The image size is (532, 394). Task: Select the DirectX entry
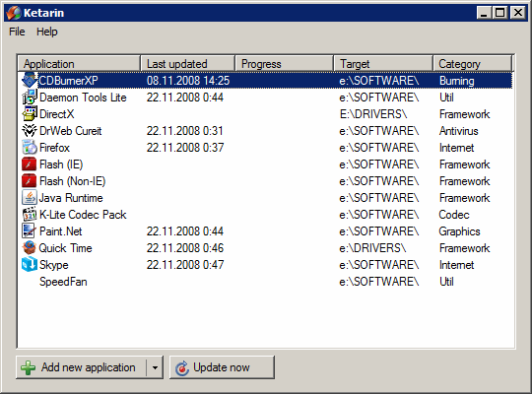pyautogui.click(x=57, y=114)
